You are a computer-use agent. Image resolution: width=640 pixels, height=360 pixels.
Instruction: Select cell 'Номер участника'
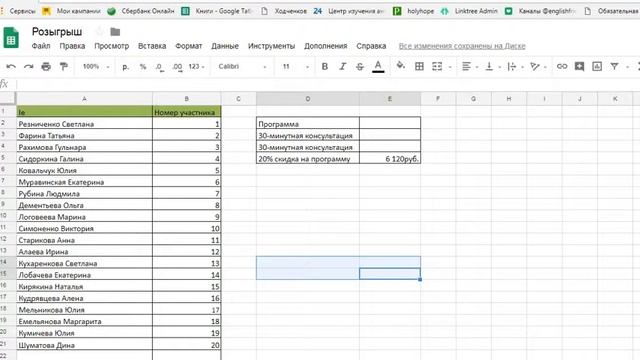187,112
